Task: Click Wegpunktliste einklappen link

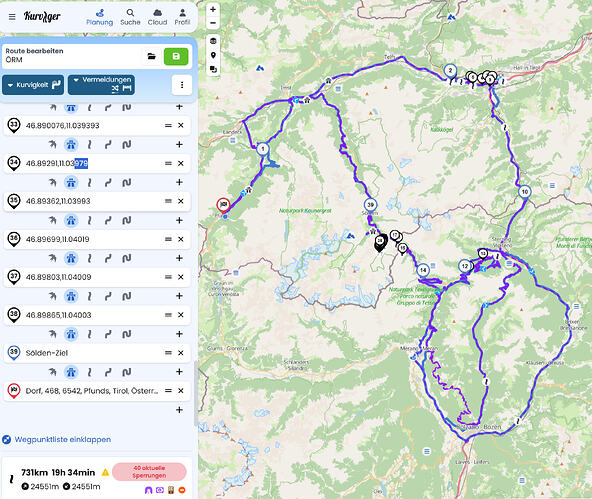Action: pos(63,439)
